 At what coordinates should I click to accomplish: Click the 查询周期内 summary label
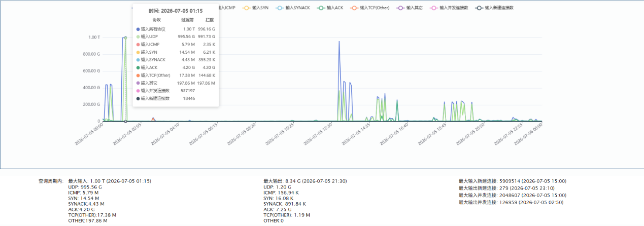50,181
